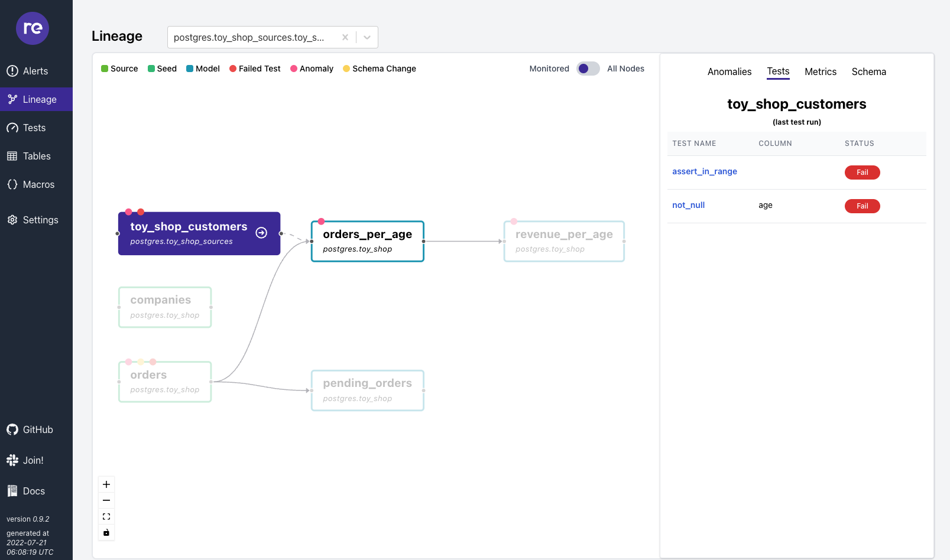
Task: Click the Settings gear icon
Action: [12, 220]
